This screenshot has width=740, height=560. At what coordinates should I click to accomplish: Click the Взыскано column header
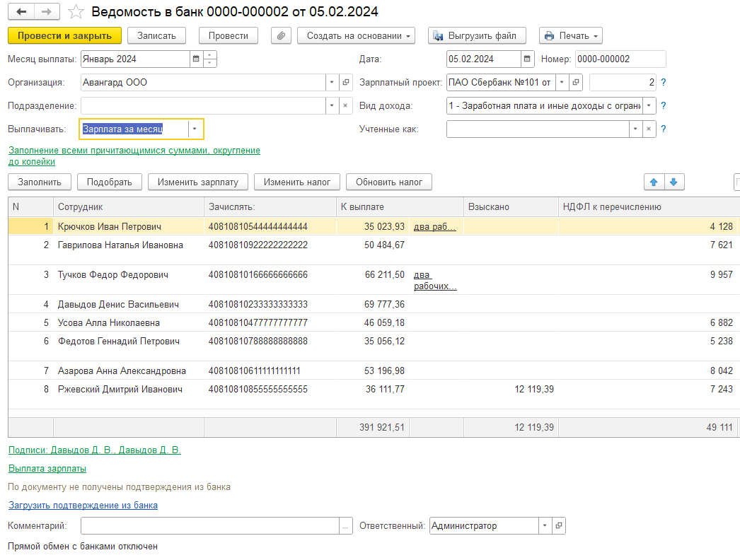511,207
